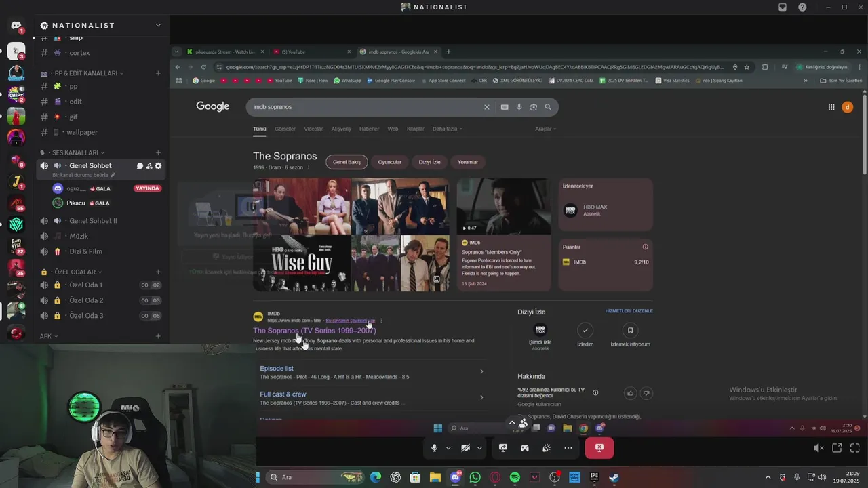Open Google Lens image search icon
The width and height of the screenshot is (868, 488).
tap(534, 107)
